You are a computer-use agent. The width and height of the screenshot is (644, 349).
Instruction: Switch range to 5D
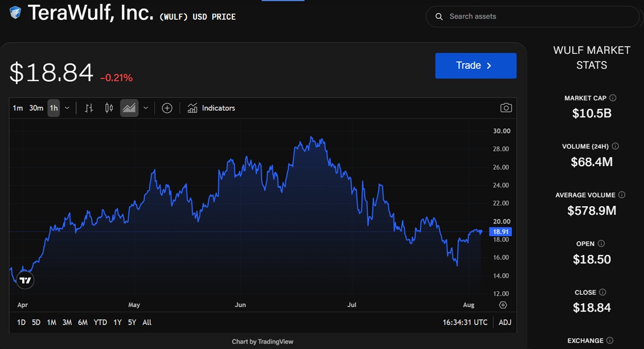tap(36, 322)
